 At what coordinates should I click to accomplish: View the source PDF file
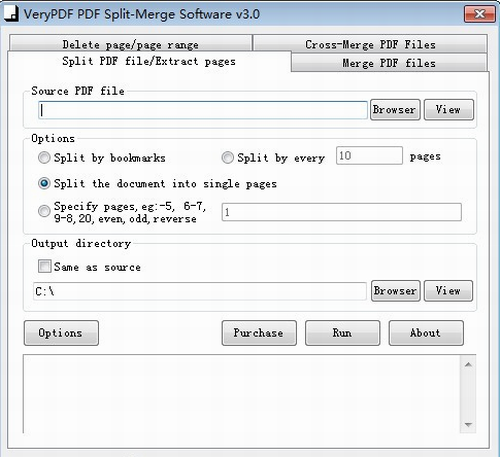tap(449, 110)
